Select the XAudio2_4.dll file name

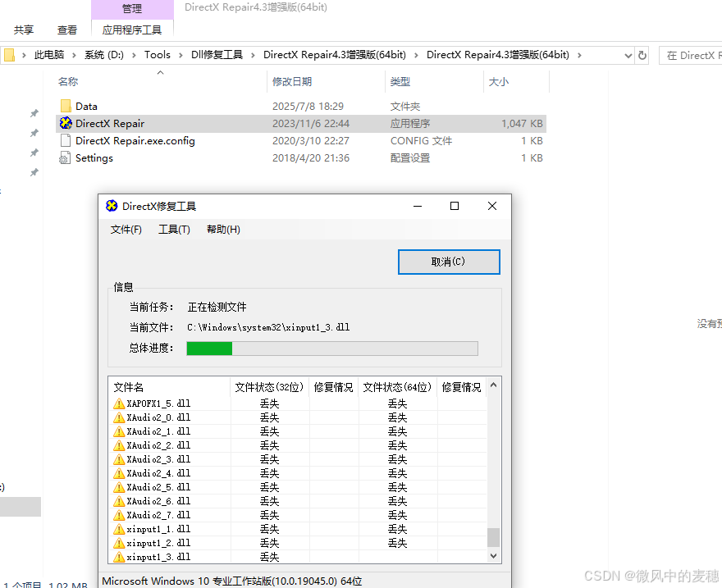click(x=158, y=473)
